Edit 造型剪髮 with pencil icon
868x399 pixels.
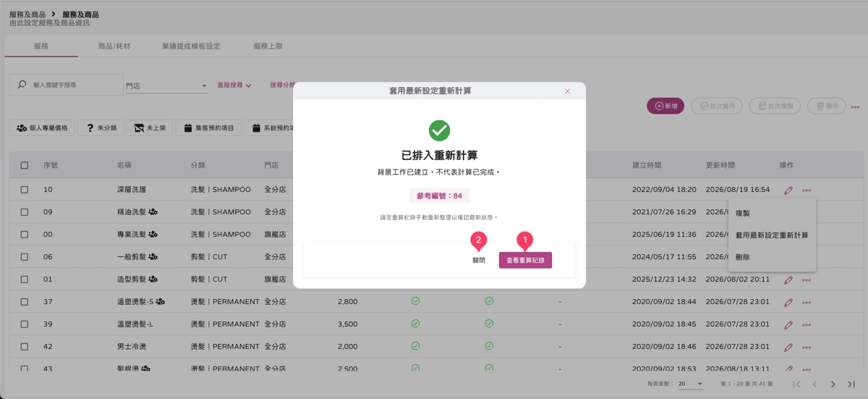click(x=788, y=280)
